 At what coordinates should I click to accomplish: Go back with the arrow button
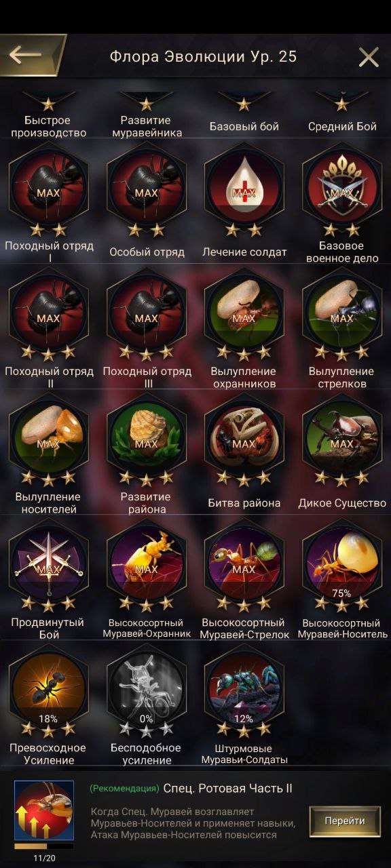point(27,55)
